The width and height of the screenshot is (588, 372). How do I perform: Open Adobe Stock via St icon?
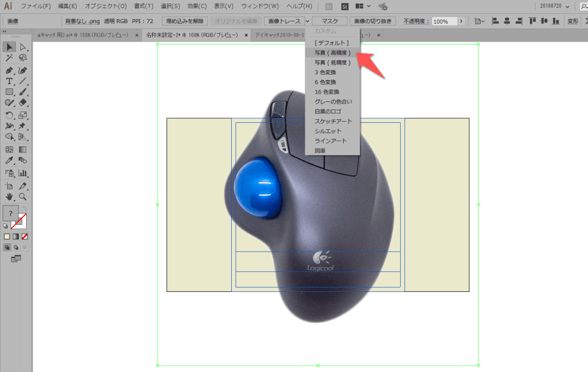344,7
